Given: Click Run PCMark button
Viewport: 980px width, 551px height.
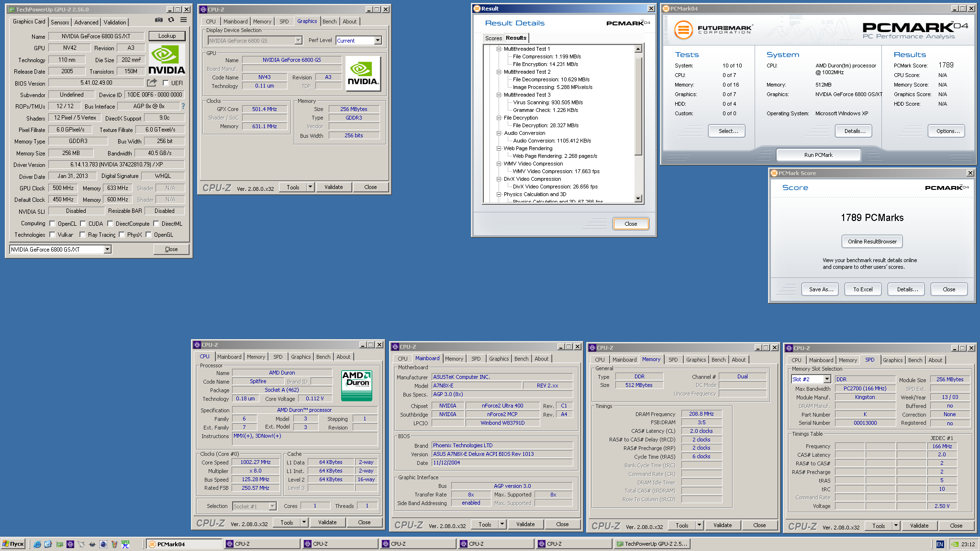Looking at the screenshot, I should [x=818, y=155].
